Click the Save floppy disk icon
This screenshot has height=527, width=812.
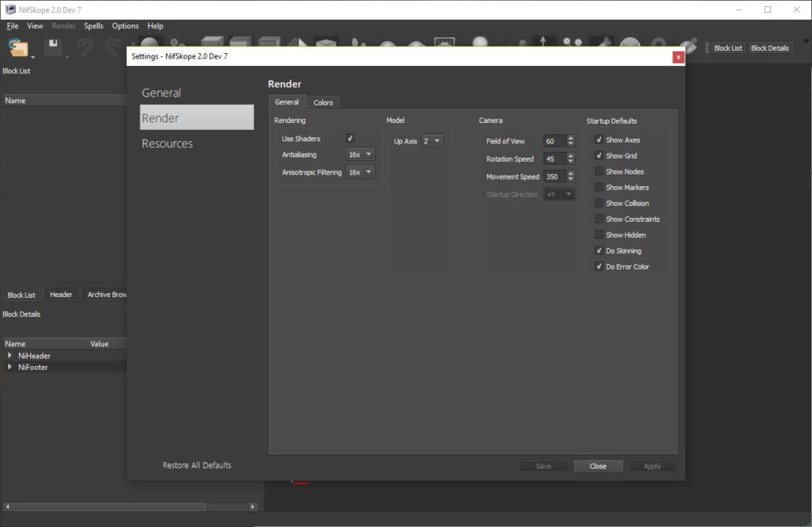pyautogui.click(x=53, y=46)
